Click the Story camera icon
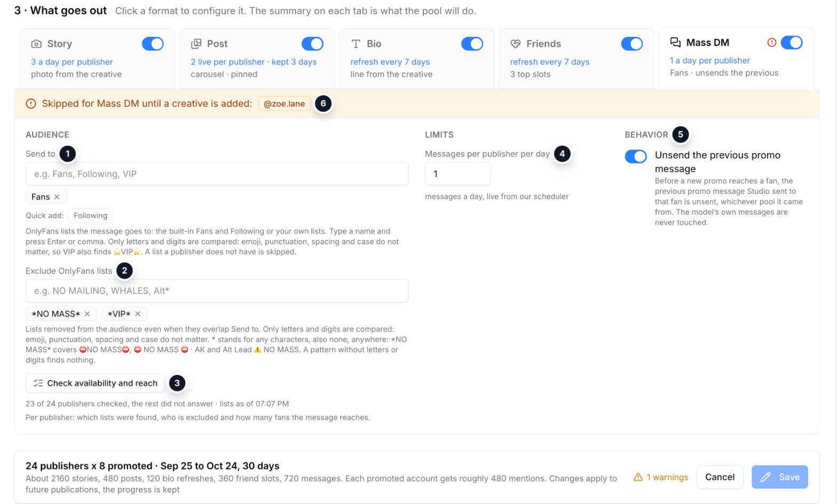Screen dimensions: 837x504 (x=36, y=44)
